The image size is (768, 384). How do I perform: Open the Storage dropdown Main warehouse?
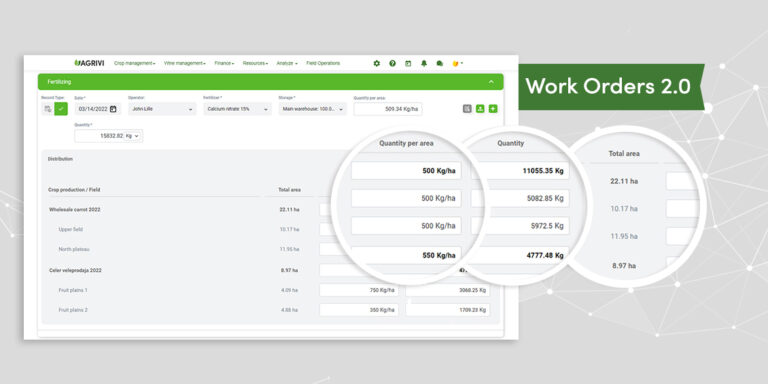tap(312, 109)
